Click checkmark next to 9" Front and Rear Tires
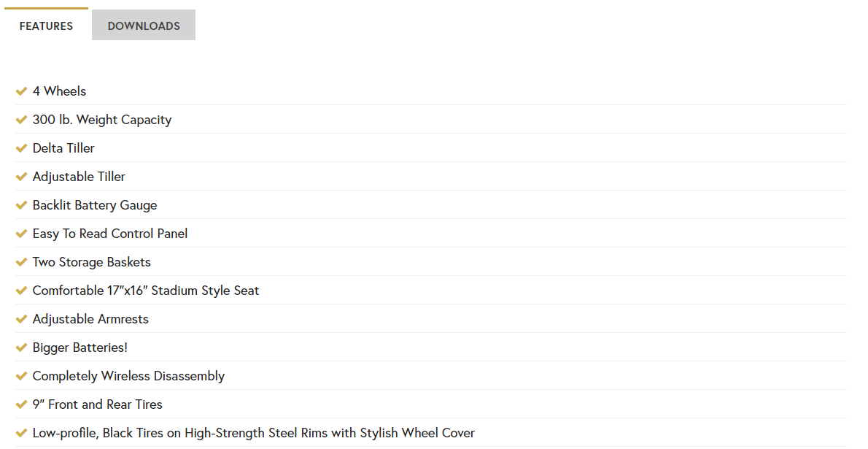Image resolution: width=868 pixels, height=449 pixels. [x=21, y=404]
